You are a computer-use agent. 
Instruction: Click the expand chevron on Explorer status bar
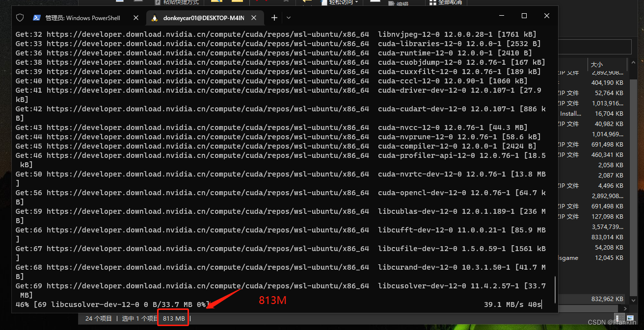(x=625, y=309)
